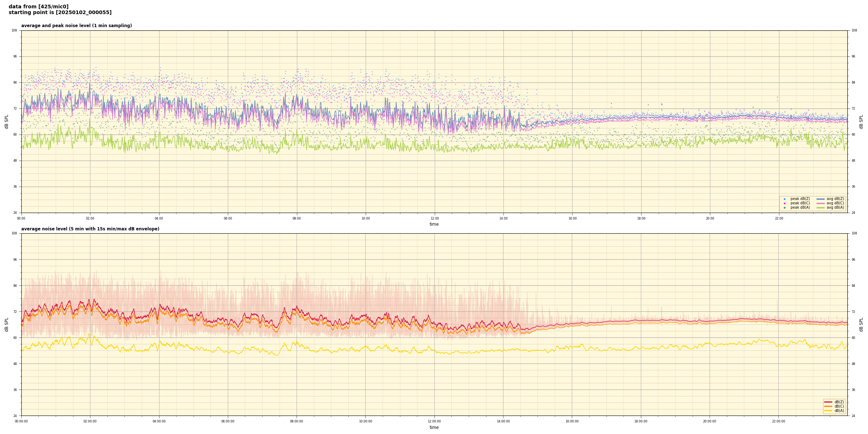
Task: Click the left 'dB SPL' label of upper chart
Action: click(x=7, y=122)
